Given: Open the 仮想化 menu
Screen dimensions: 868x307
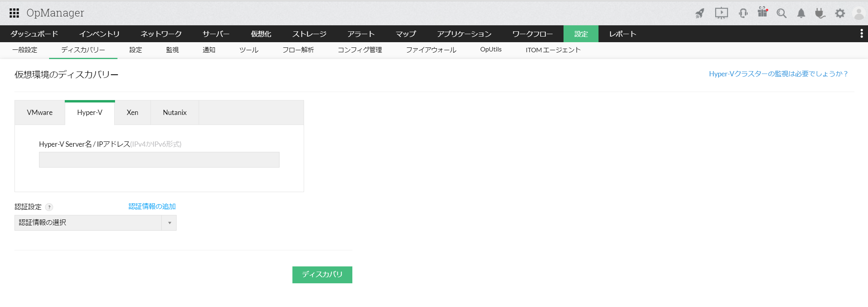Looking at the screenshot, I should pyautogui.click(x=261, y=34).
